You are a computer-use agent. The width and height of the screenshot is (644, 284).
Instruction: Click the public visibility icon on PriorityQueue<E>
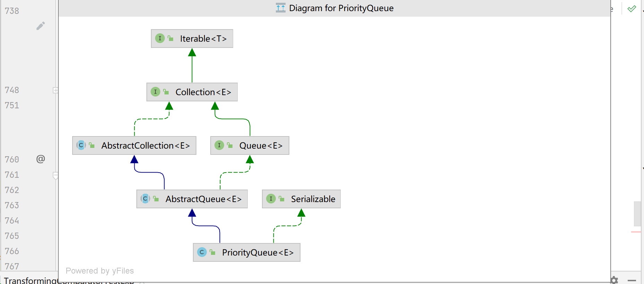tap(212, 252)
